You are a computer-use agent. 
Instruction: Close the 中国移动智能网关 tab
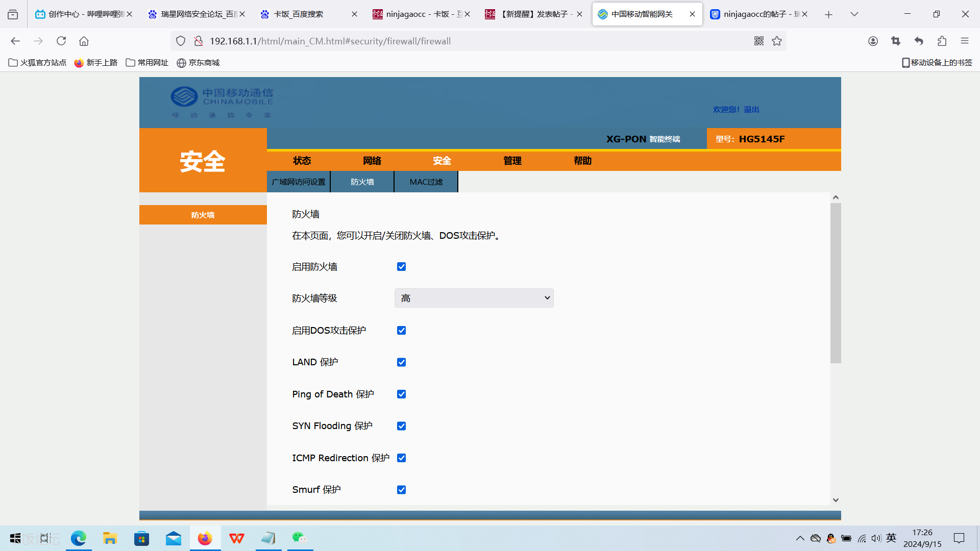692,14
